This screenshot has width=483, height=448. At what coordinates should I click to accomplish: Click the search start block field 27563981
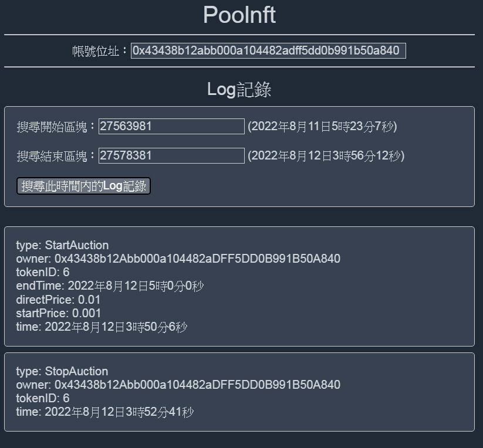tap(171, 126)
